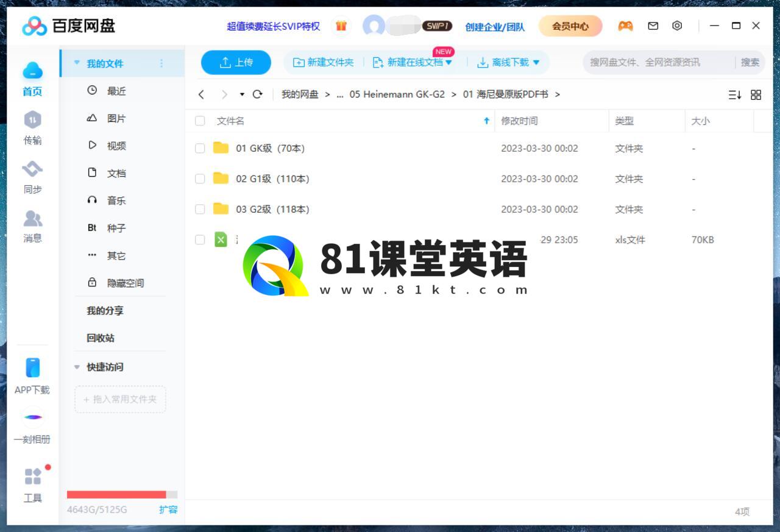Viewport: 780px width, 532px height.
Task: Open the mail envelope icon
Action: (x=653, y=26)
